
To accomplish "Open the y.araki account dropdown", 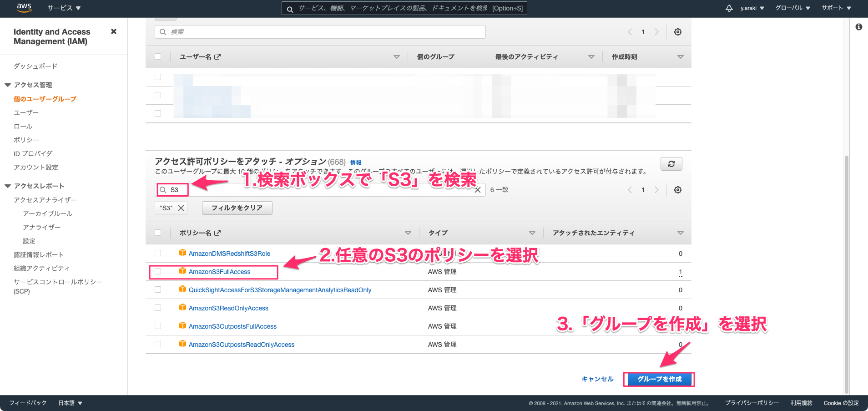I will coord(752,8).
